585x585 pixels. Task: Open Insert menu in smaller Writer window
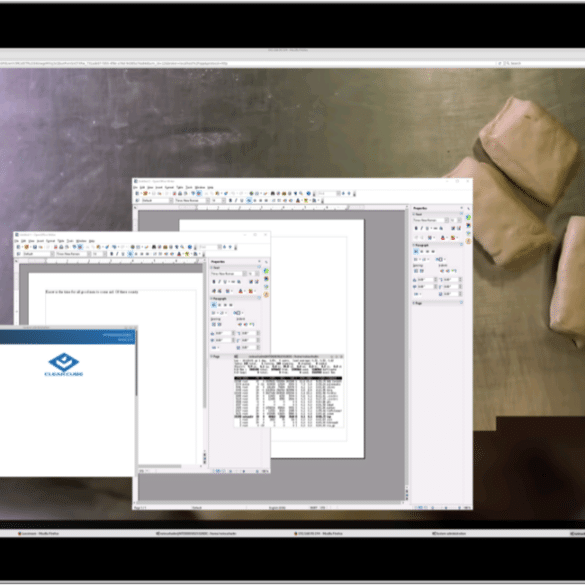coord(40,241)
